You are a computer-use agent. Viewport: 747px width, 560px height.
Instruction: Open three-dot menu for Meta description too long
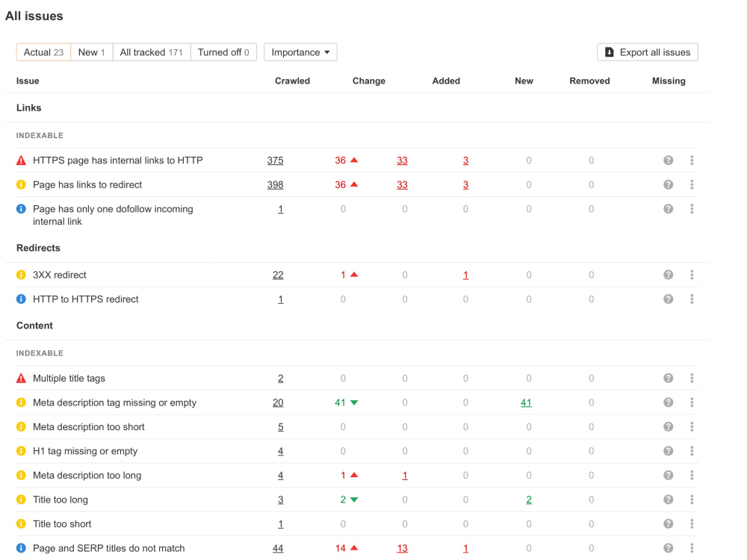click(692, 475)
